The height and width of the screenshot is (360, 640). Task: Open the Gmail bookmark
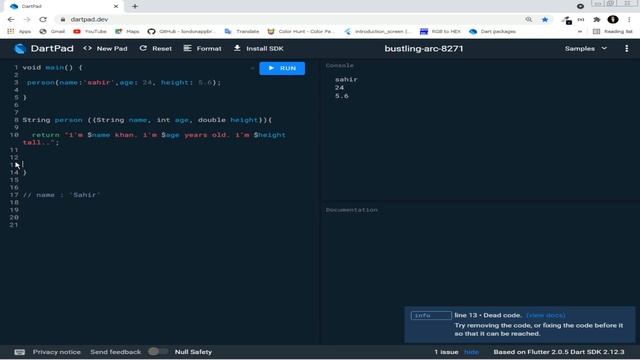52,31
